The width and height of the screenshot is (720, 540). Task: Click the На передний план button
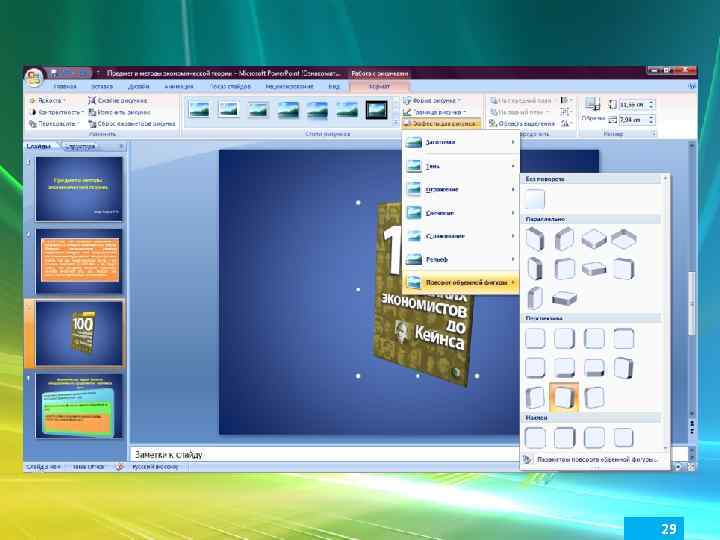click(x=521, y=100)
